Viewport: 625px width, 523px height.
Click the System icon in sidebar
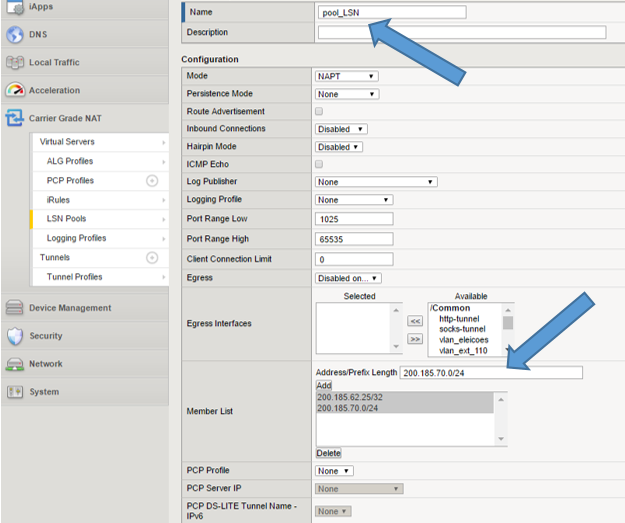tap(14, 392)
